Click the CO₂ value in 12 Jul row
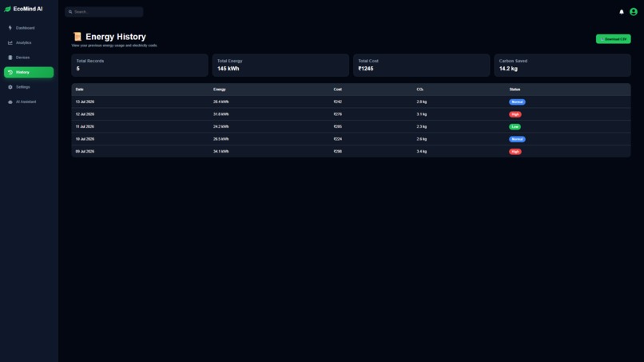The height and width of the screenshot is (362, 644). pyautogui.click(x=421, y=114)
